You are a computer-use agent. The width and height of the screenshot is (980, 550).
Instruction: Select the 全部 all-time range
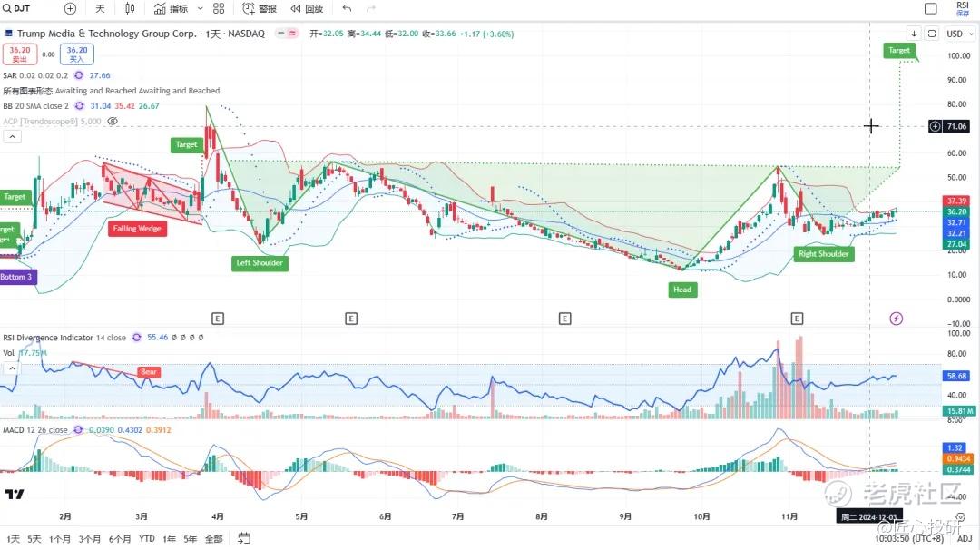(214, 539)
